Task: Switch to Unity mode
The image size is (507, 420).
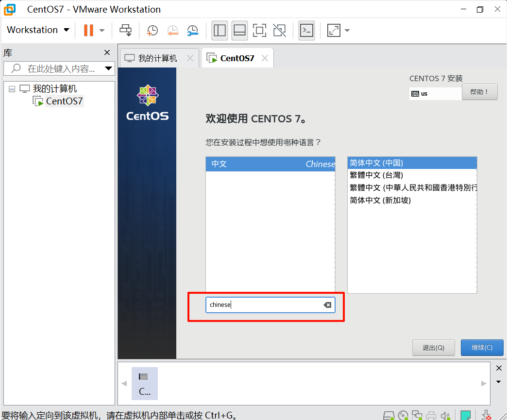Action: 279,31
